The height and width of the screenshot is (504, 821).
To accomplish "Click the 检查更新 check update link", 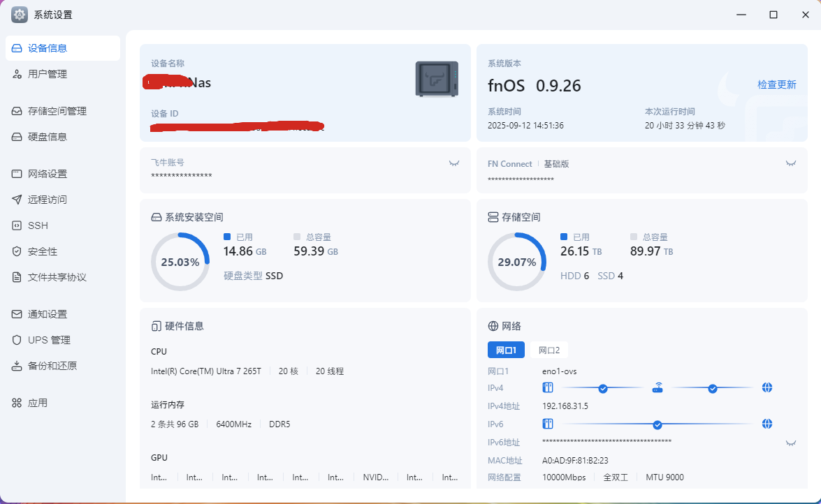I will (776, 84).
